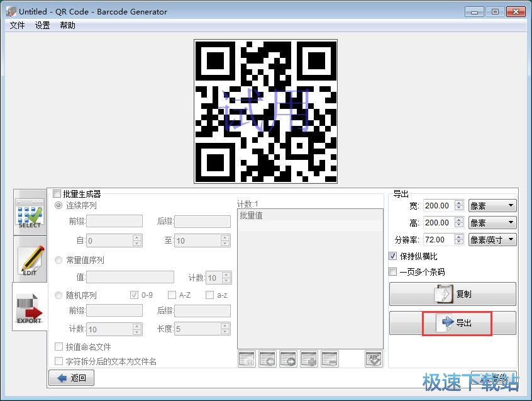The width and height of the screenshot is (532, 401).
Task: Click the 高 value stepper arrows
Action: 459,222
